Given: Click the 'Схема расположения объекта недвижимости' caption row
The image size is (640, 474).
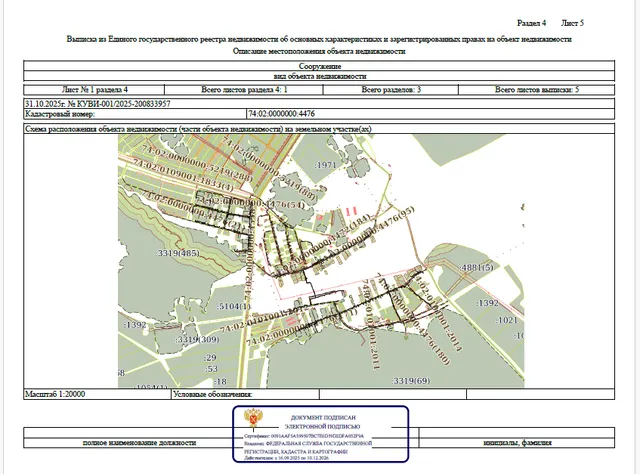Looking at the screenshot, I should coord(319,129).
